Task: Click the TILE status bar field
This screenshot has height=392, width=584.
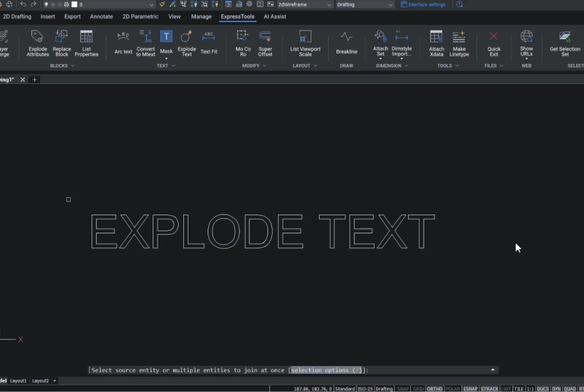Action: (x=518, y=388)
